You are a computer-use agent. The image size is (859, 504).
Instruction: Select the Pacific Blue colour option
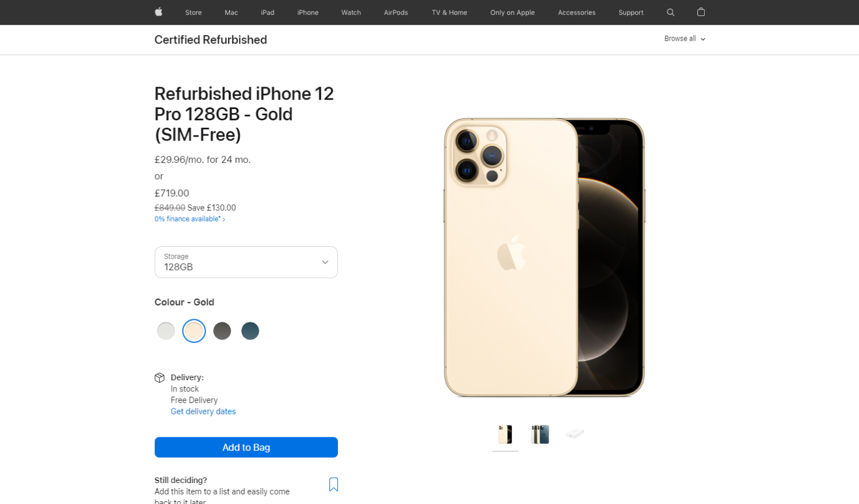click(250, 331)
